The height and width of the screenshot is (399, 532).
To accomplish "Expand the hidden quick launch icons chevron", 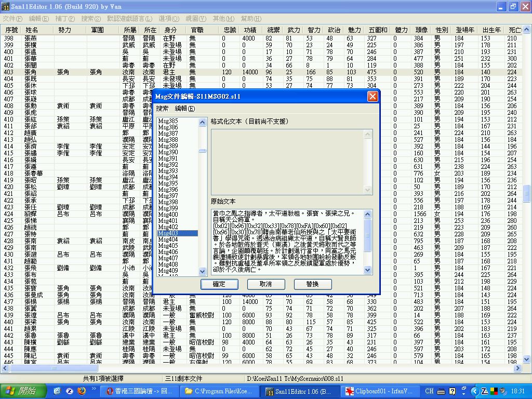I will [x=95, y=389].
